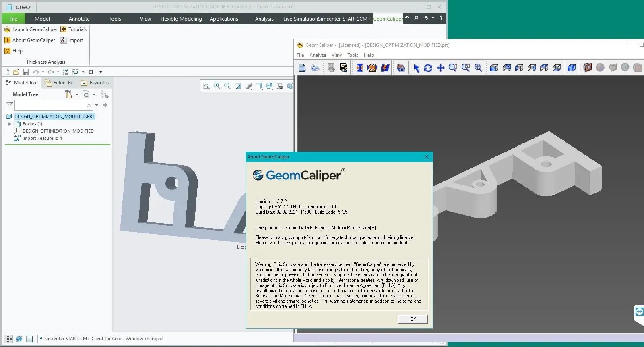The width and height of the screenshot is (644, 347).
Task: Clear the model tree search field
Action: tap(89, 105)
